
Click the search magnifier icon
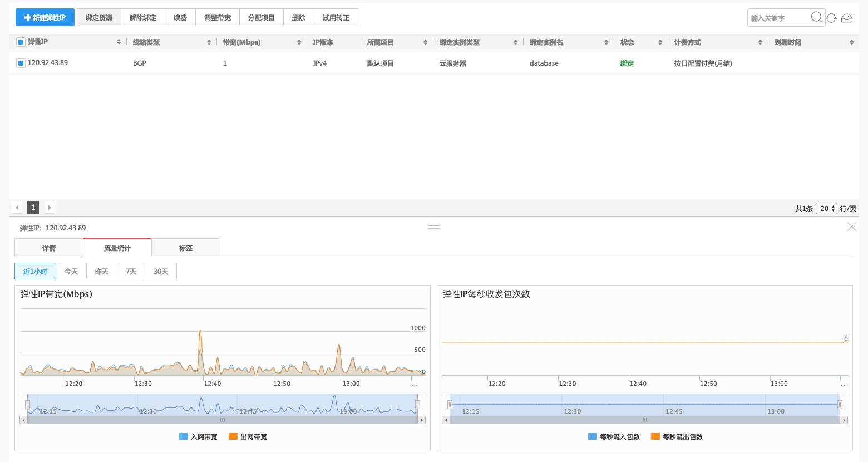click(816, 17)
